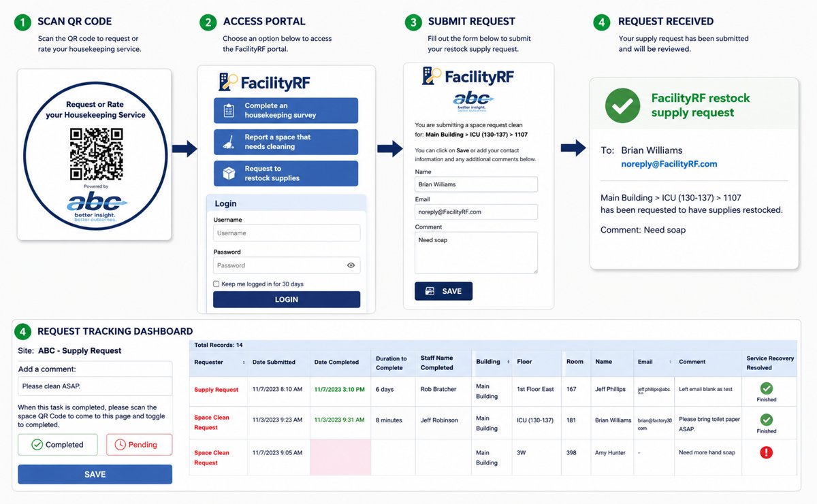Click the Staff Name Completed column header
The image size is (817, 504).
(437, 363)
